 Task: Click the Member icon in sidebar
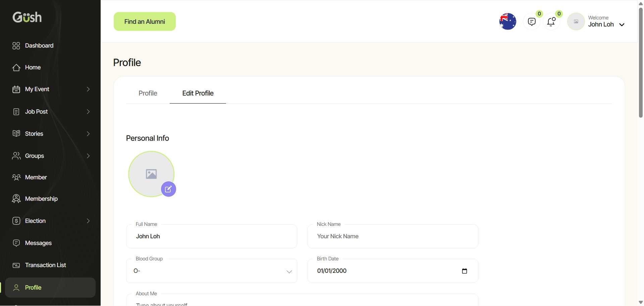click(16, 177)
